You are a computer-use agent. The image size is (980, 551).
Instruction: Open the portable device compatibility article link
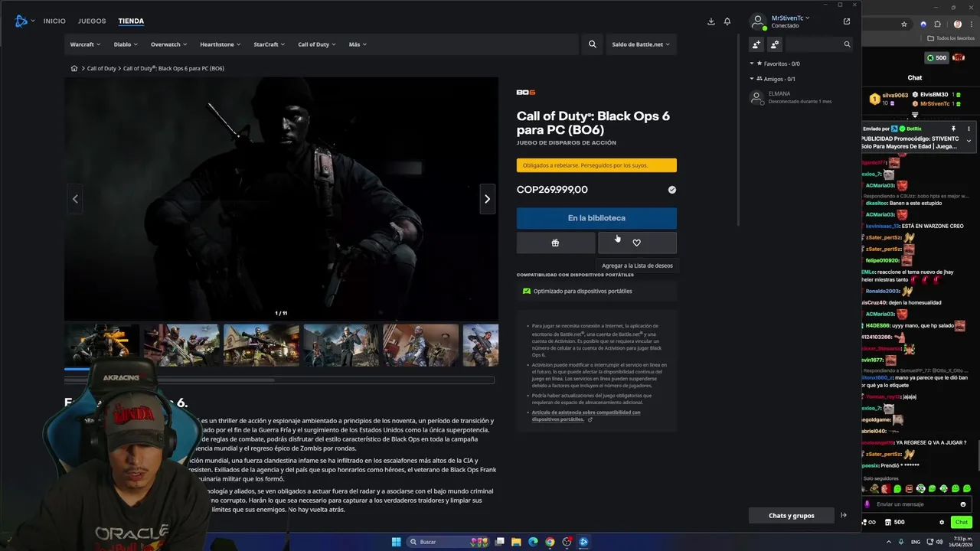(586, 416)
